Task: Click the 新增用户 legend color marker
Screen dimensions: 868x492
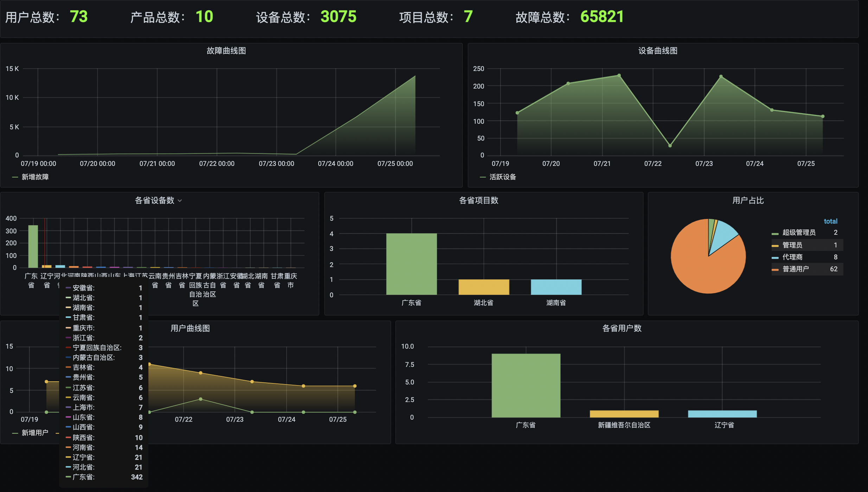Action: pyautogui.click(x=15, y=433)
